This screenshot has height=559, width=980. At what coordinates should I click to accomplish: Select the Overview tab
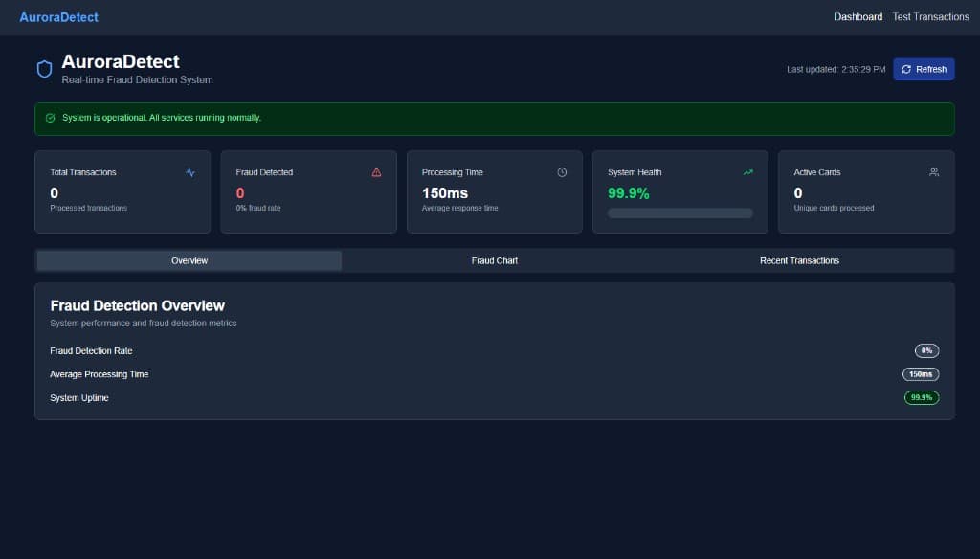(189, 260)
